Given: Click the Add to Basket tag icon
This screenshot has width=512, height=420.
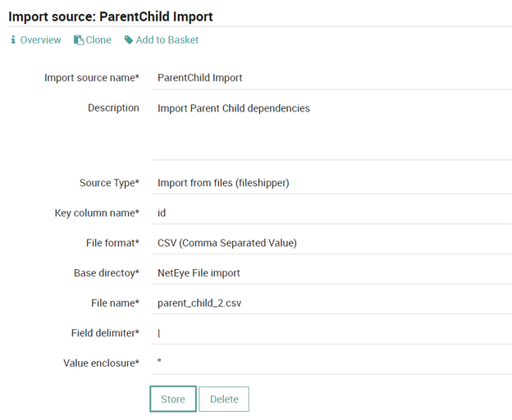Looking at the screenshot, I should (x=129, y=40).
